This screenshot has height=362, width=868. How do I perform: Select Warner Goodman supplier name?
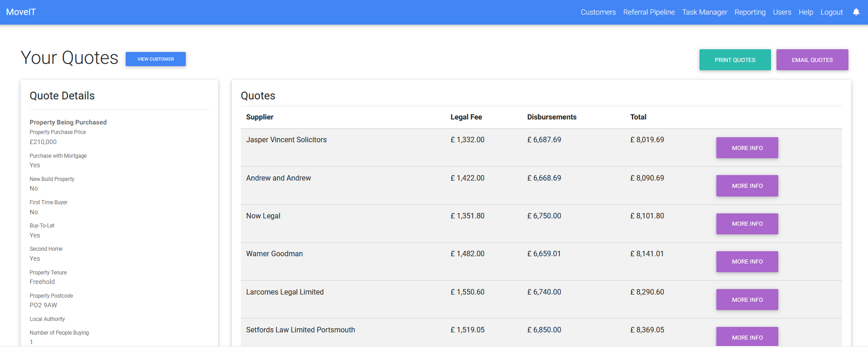[x=274, y=254]
